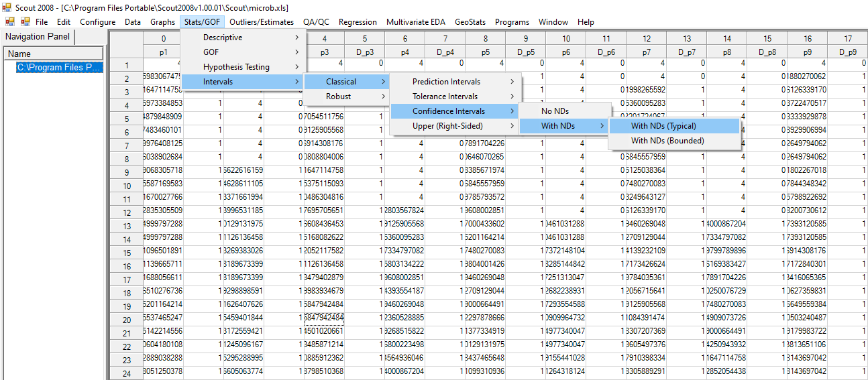Open Prediction Intervals submenu
The height and width of the screenshot is (380, 868).
click(x=455, y=82)
